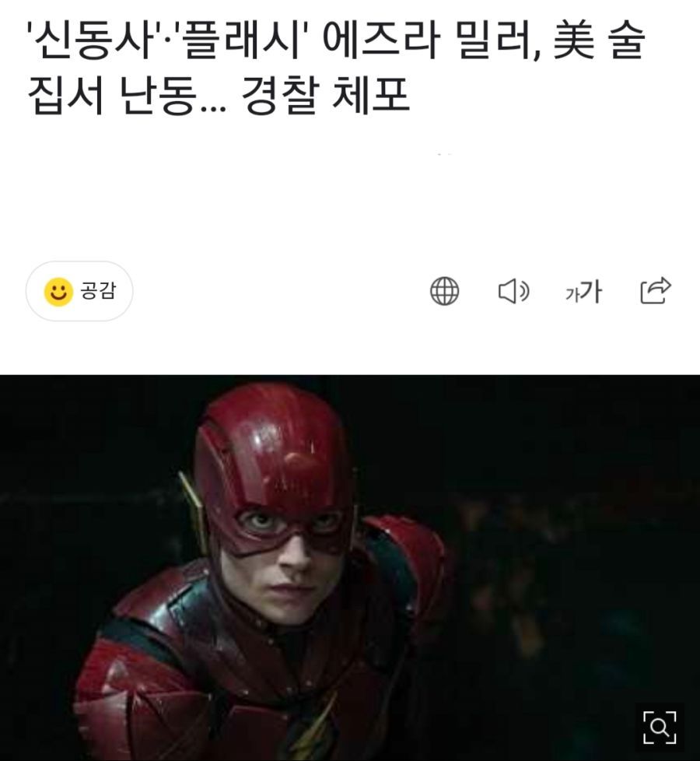Enlarge photo with magnifier icon
This screenshot has height=761, width=700.
click(x=660, y=727)
